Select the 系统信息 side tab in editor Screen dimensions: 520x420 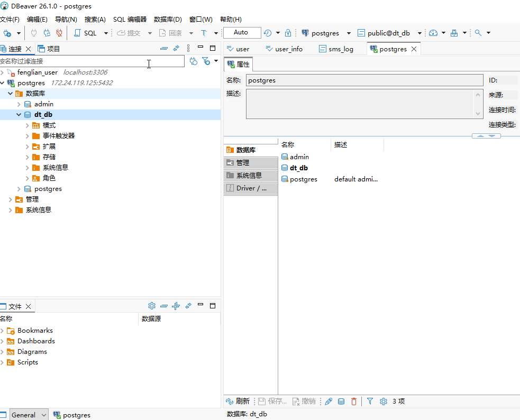click(251, 176)
